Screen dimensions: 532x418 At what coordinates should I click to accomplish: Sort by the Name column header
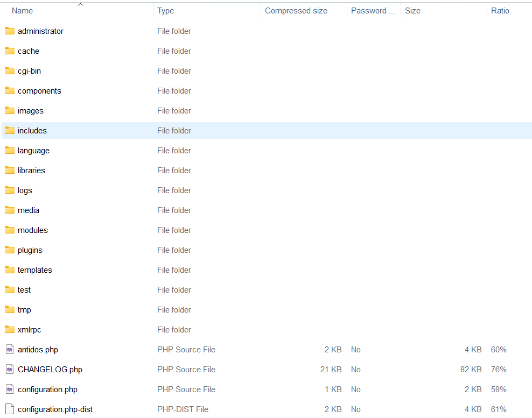click(23, 11)
